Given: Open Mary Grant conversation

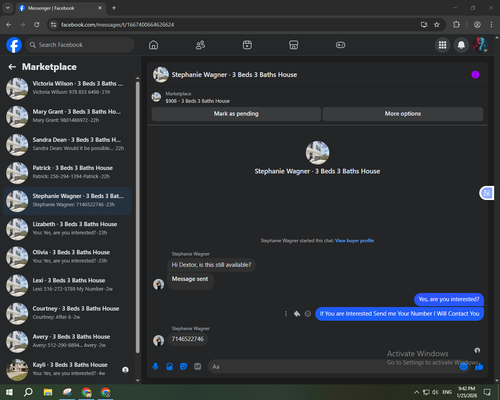Looking at the screenshot, I should (67, 116).
